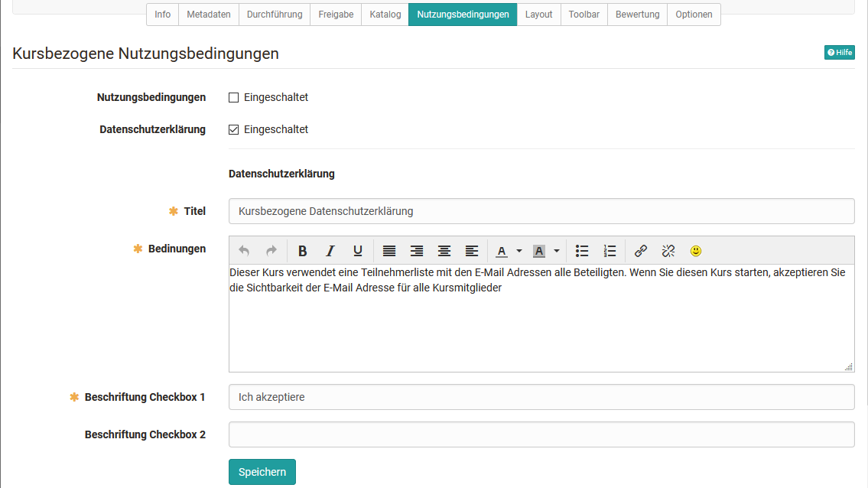Image resolution: width=868 pixels, height=488 pixels.
Task: Toggle italic formatting in the editor
Action: click(330, 251)
